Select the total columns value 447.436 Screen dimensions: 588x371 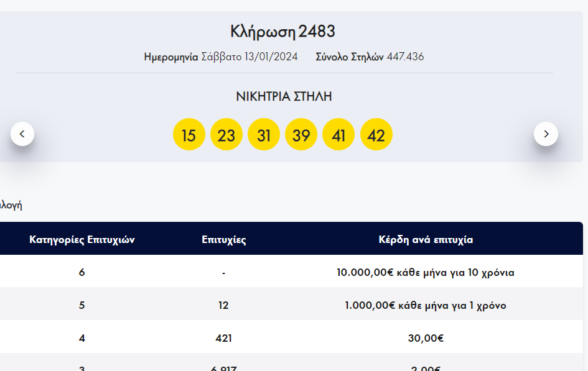click(x=405, y=57)
